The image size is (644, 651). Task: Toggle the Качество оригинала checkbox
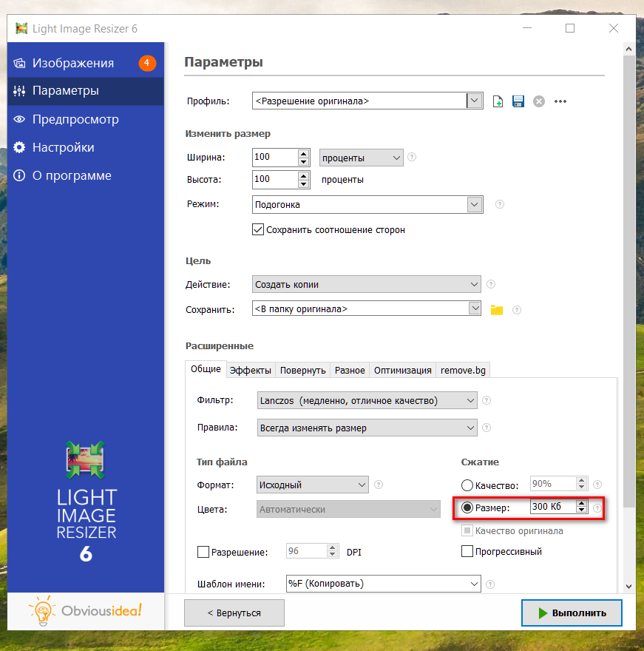(467, 530)
